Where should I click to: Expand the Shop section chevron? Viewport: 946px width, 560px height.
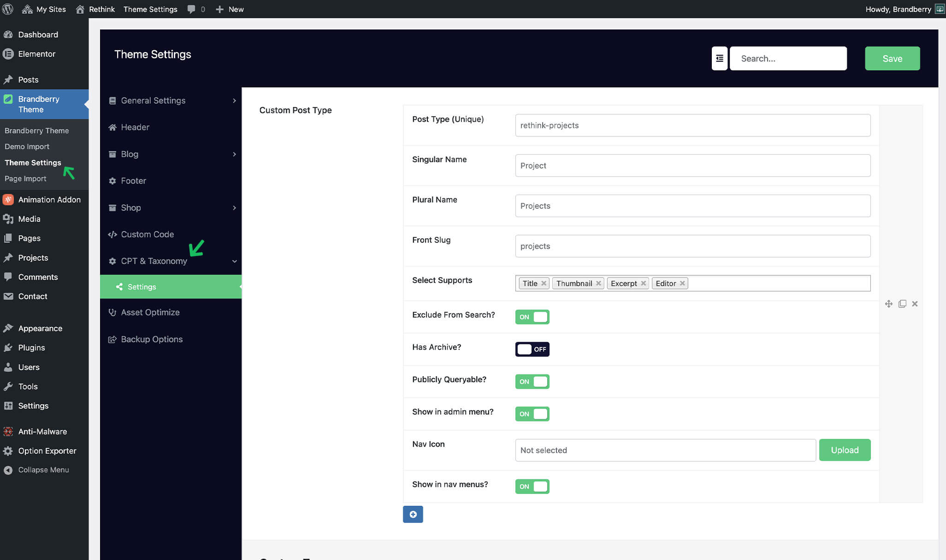click(x=234, y=208)
